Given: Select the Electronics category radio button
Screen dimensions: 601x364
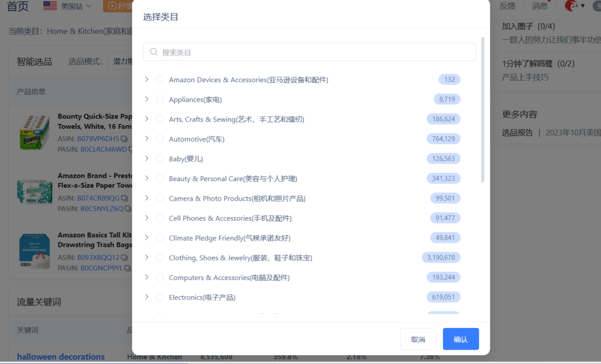Looking at the screenshot, I should (x=160, y=297).
